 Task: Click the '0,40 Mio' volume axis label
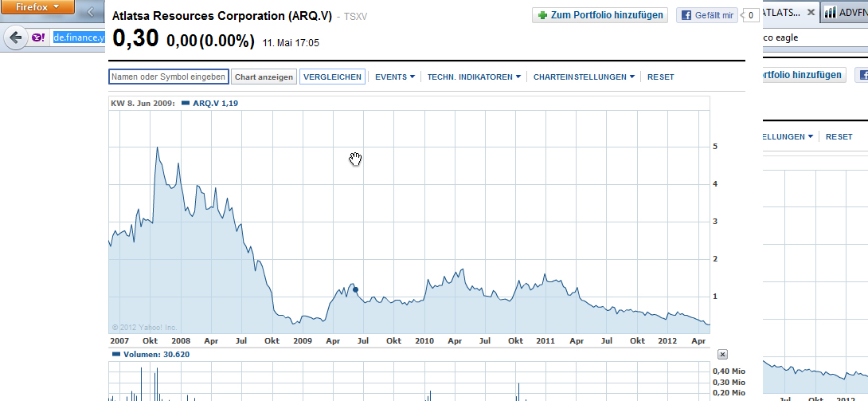point(729,371)
